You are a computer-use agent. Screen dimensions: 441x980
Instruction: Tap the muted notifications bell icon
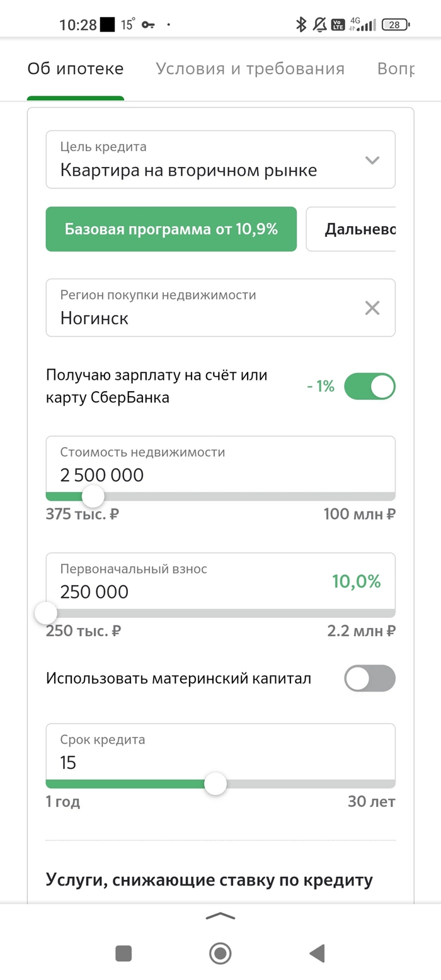[x=320, y=25]
